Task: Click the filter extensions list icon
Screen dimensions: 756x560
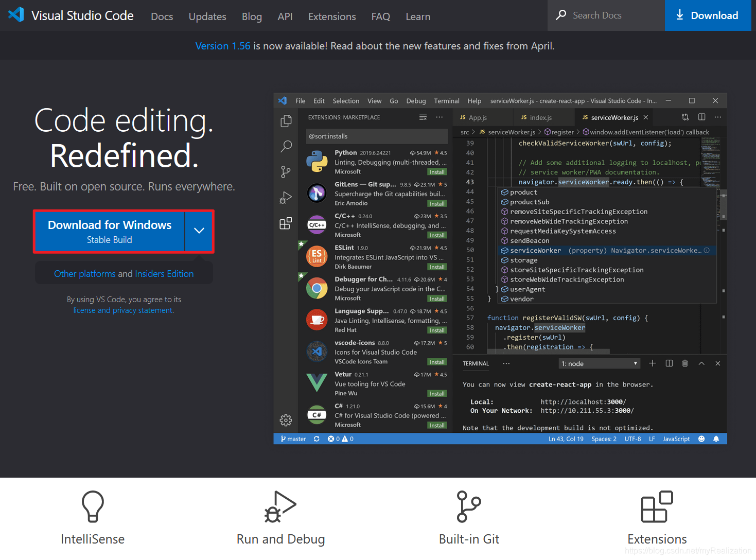Action: (x=423, y=117)
